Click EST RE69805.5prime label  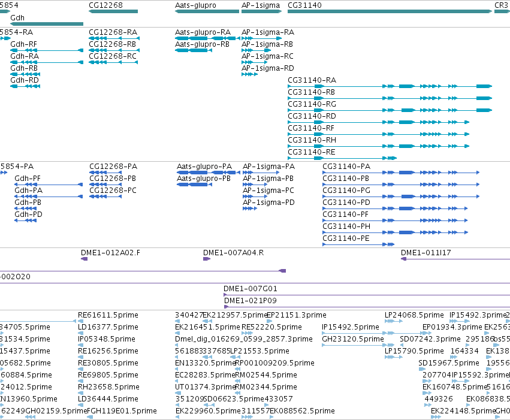[108, 375]
